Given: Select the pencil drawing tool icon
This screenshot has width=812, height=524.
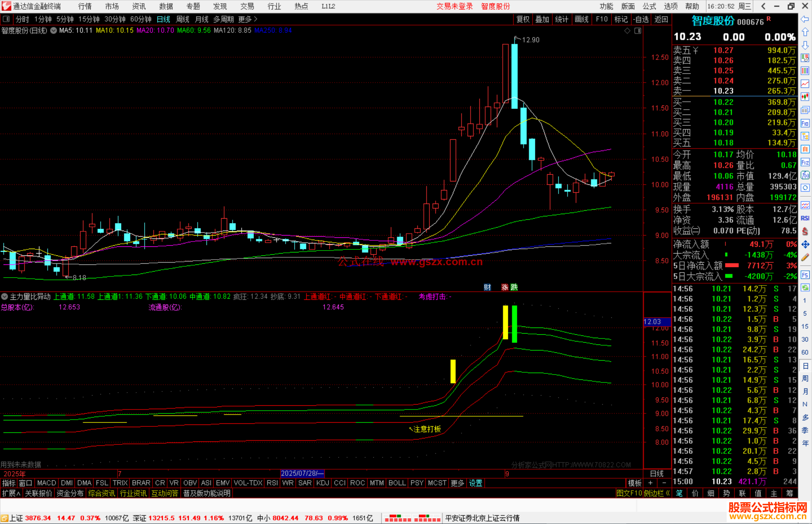Looking at the screenshot, I should [805, 258].
